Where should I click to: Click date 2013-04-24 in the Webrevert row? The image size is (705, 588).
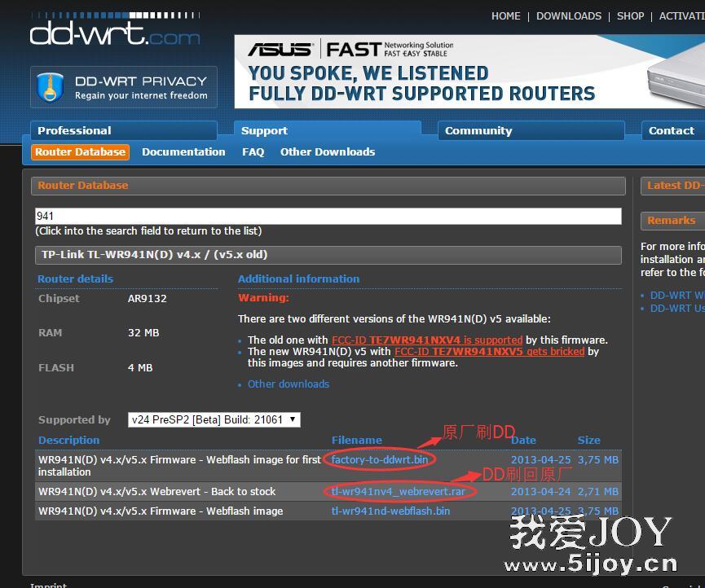540,491
